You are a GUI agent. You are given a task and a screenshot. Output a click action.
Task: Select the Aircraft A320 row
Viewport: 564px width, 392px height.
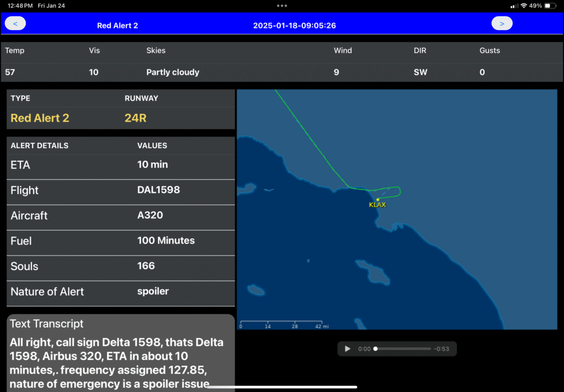click(x=121, y=216)
